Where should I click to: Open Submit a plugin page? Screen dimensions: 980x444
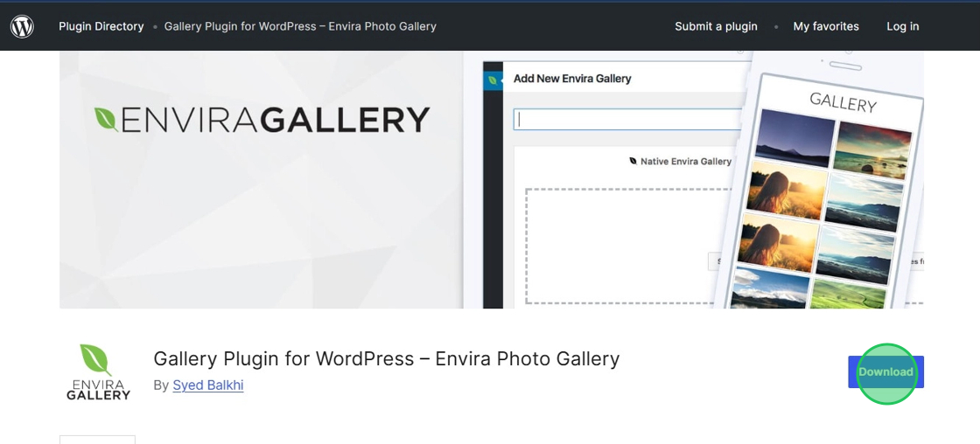tap(716, 26)
